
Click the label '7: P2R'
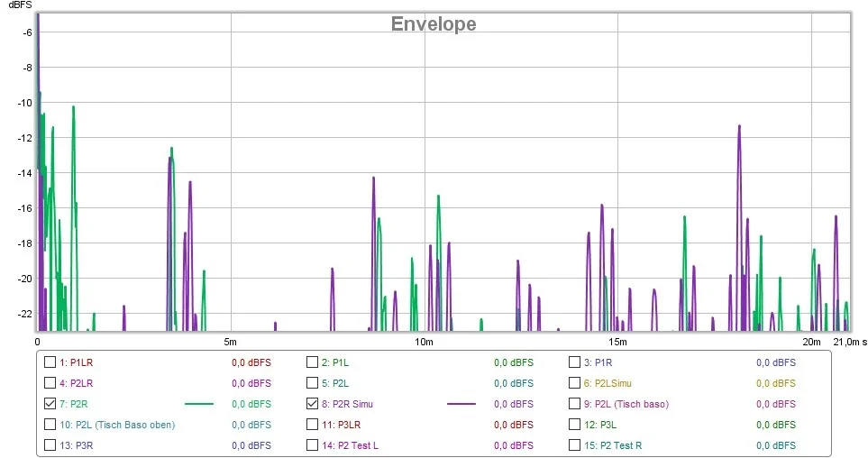point(74,404)
